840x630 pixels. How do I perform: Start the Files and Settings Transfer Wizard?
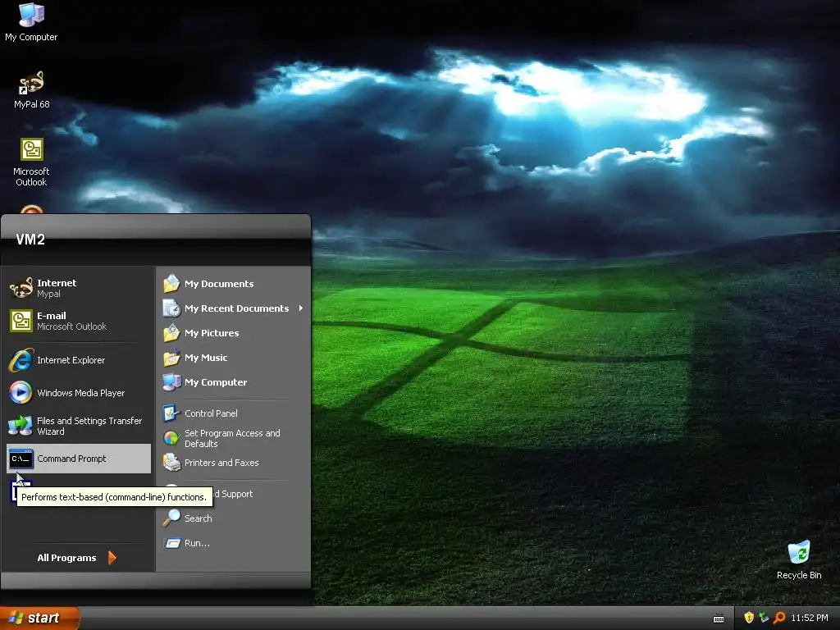[79, 426]
